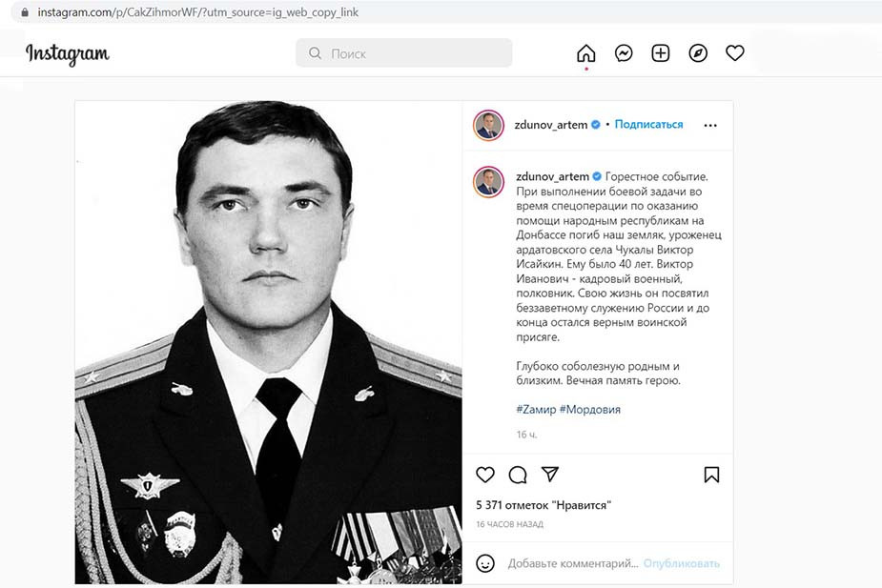This screenshot has height=588, width=882.
Task: Share post with paper plane icon
Action: [550, 475]
